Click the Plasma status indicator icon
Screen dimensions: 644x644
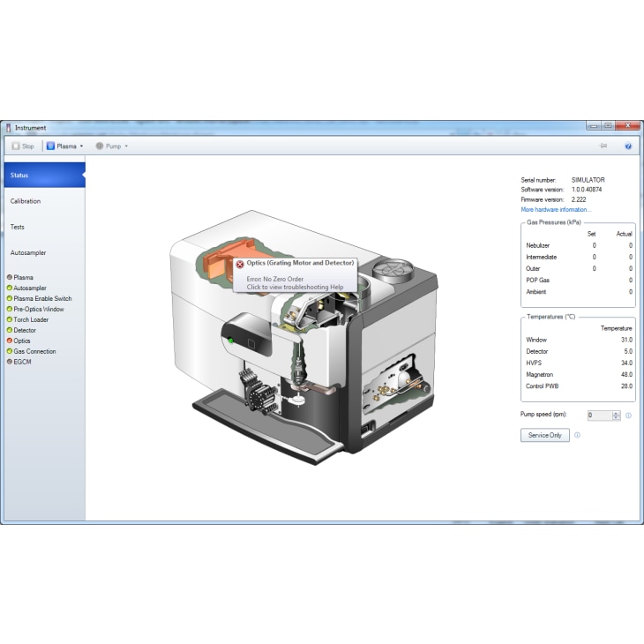tap(10, 278)
